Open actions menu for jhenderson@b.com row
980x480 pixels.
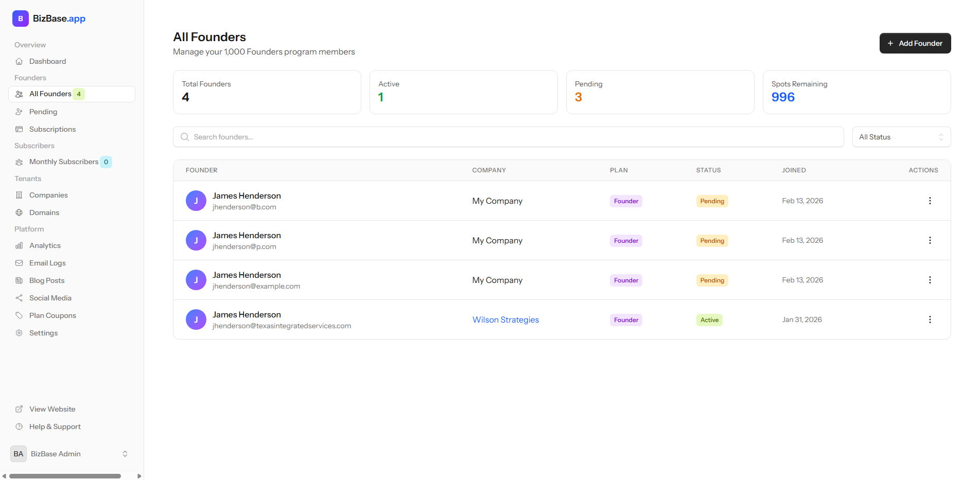(x=930, y=201)
